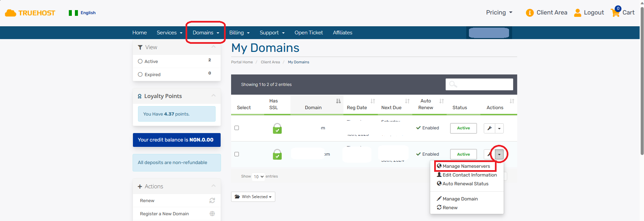Collapse the Loyalty Points panel
This screenshot has width=644, height=221.
coord(213,96)
